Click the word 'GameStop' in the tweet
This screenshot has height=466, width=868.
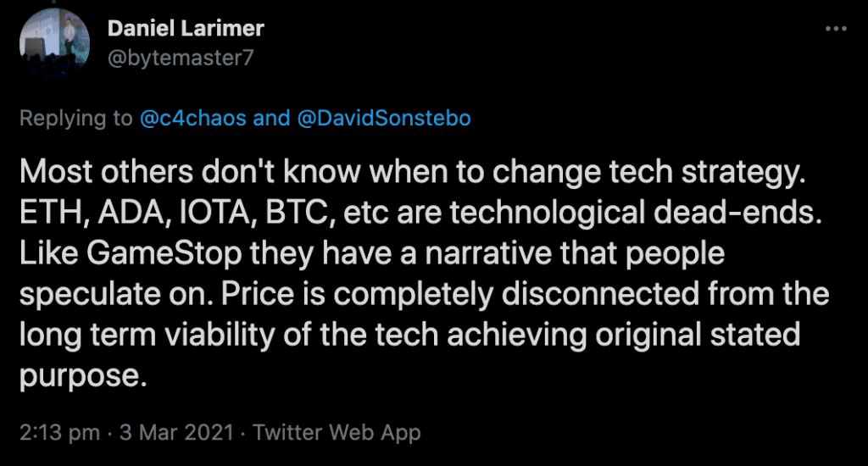point(164,253)
